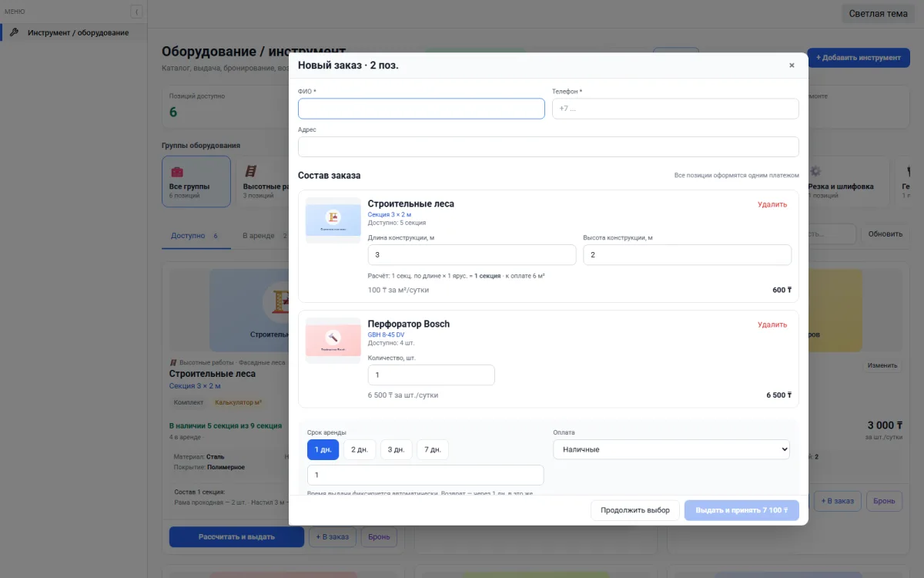
Task: Edit Длина конструкции field
Action: 472,255
